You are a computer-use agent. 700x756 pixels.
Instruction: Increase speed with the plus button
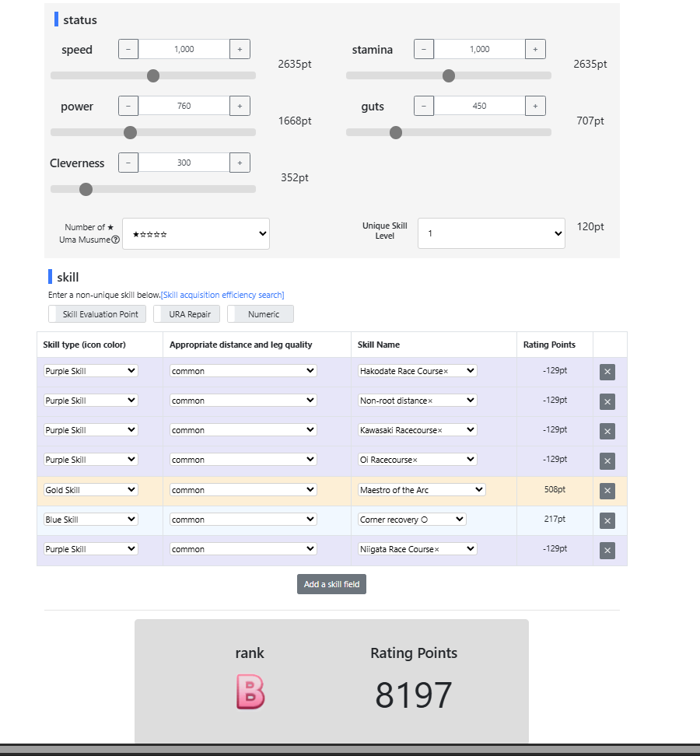tap(240, 49)
